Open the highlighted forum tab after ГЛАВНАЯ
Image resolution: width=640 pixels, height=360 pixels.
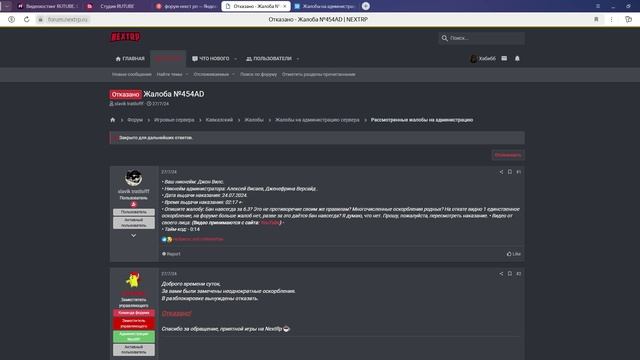pyautogui.click(x=168, y=59)
